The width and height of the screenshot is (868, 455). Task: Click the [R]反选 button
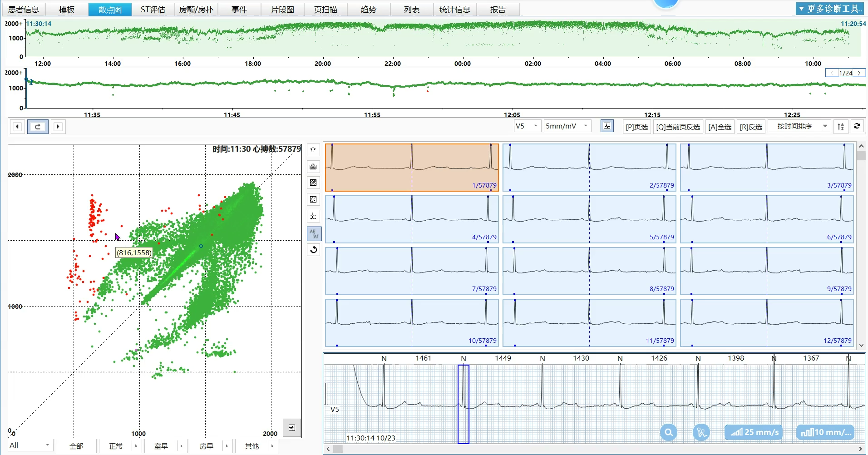[x=751, y=127]
